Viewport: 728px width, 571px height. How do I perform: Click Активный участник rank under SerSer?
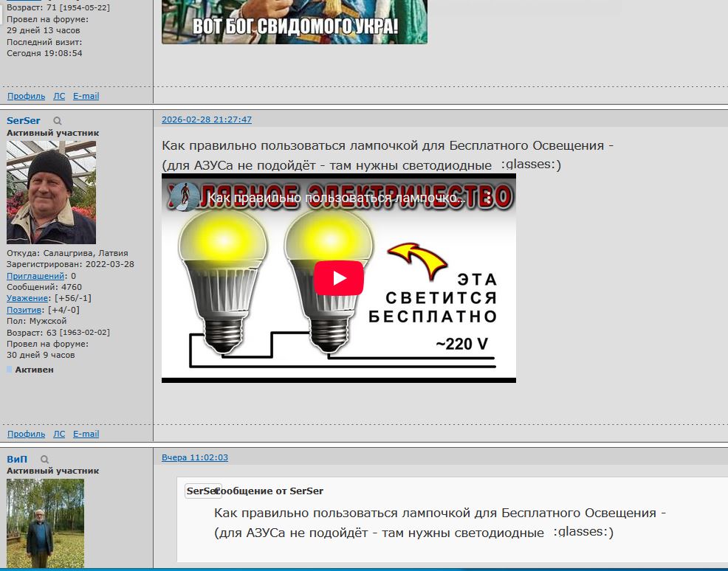pyautogui.click(x=53, y=133)
